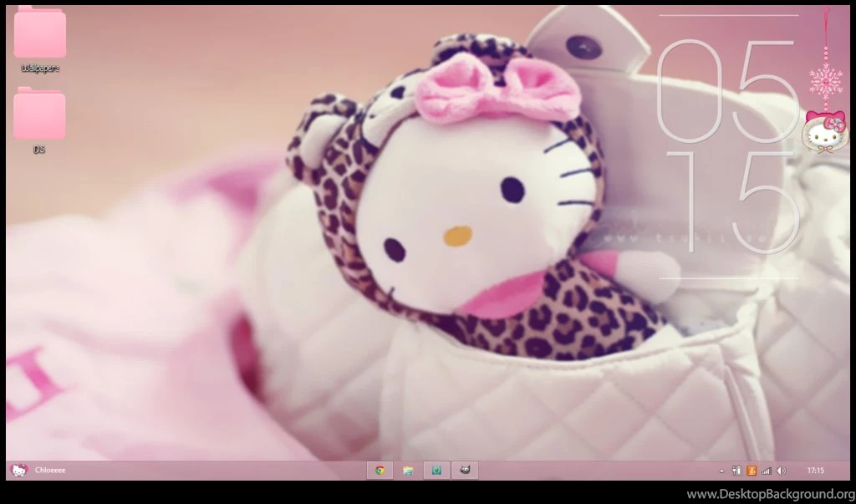856x504 pixels.
Task: Open the calendar from the taskbar clock
Action: (815, 471)
